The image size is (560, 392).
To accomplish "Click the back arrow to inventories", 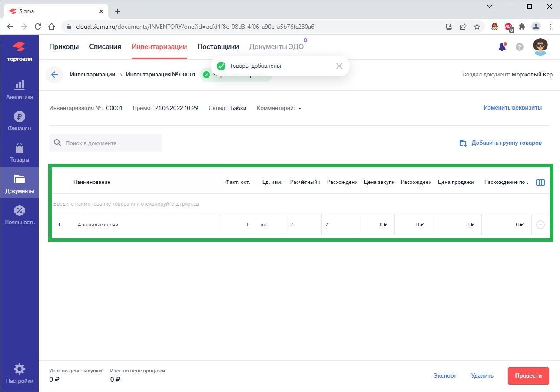I will 54,75.
